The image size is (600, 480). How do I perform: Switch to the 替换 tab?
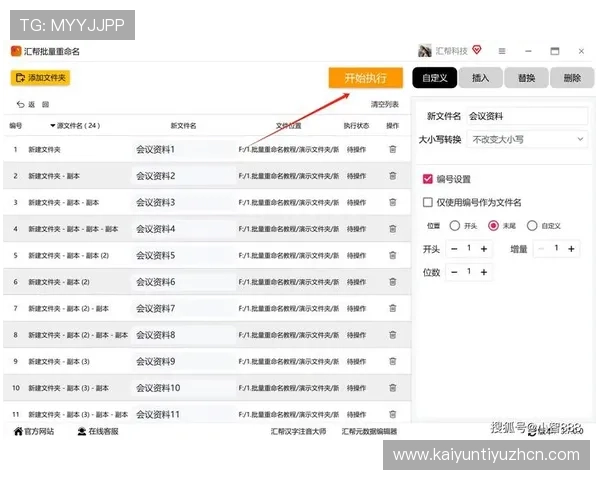tap(526, 77)
